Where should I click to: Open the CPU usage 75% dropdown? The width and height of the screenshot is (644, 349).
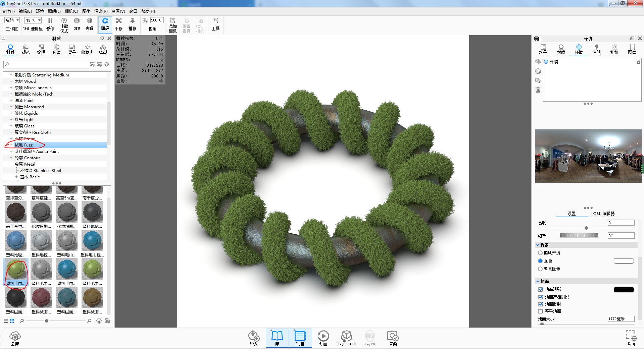[33, 20]
